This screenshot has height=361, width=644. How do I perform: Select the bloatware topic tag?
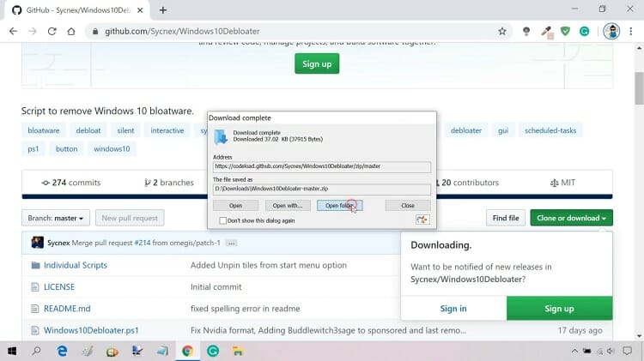tap(44, 130)
